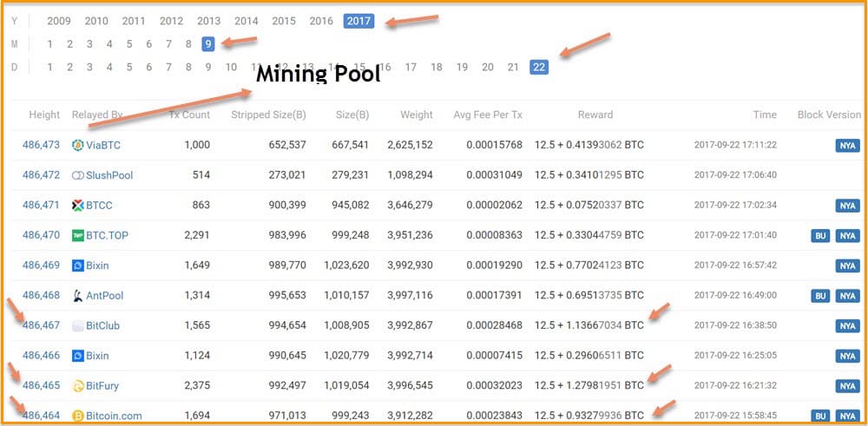Open block height 486,471
The width and height of the screenshot is (868, 426).
[41, 206]
